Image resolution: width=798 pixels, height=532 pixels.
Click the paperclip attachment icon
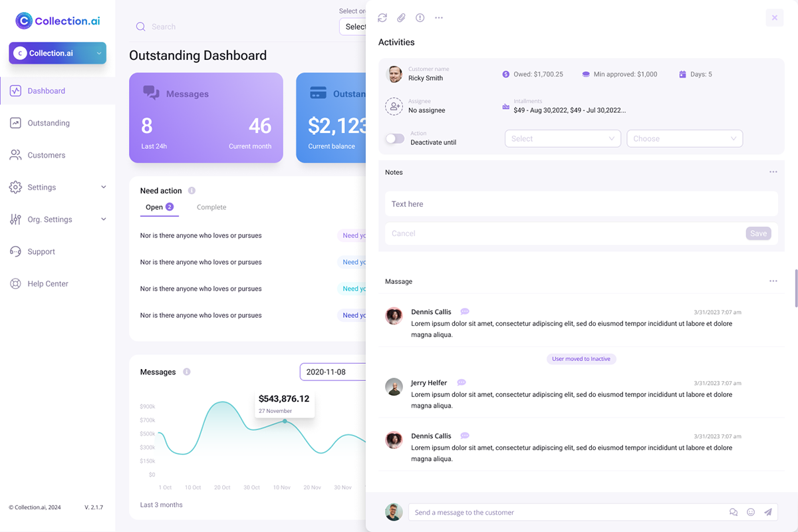point(401,18)
